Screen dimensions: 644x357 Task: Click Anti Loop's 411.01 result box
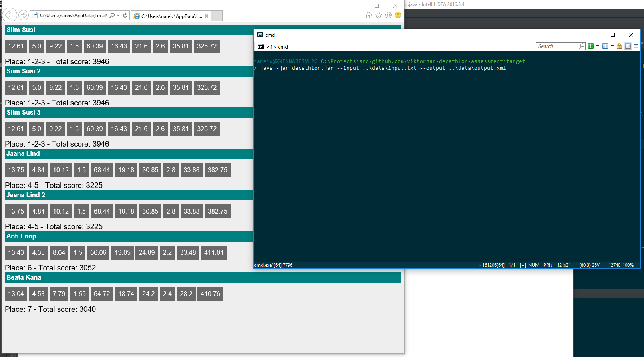tap(214, 253)
